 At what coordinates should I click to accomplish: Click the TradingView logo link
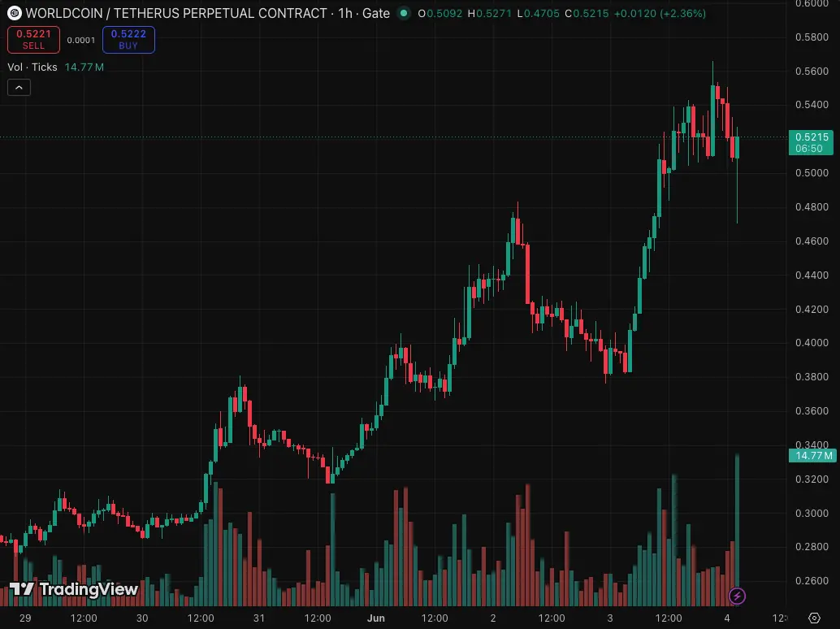coord(74,589)
